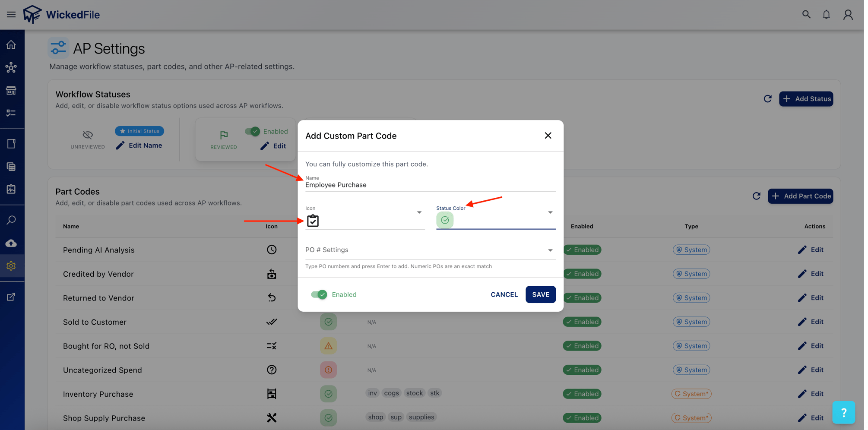
Task: Click the red status swatch for Uncategorized Spend
Action: tap(328, 370)
